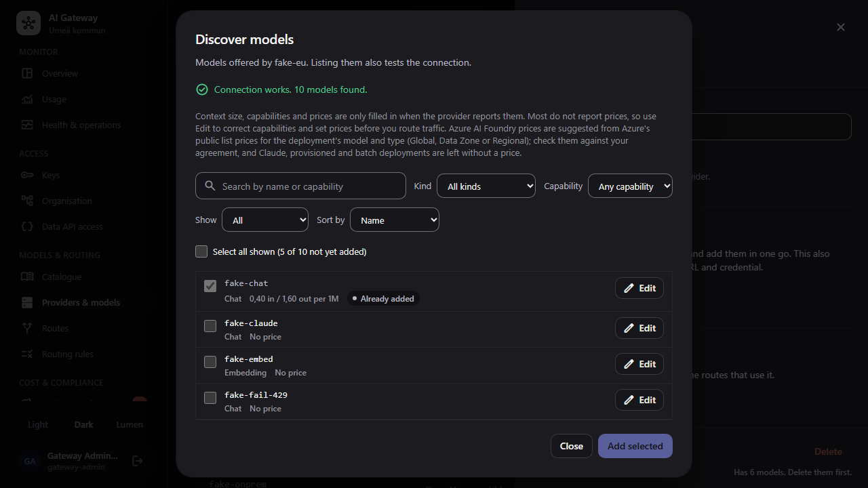
Task: Edit the fake-chat model
Action: tap(639, 288)
